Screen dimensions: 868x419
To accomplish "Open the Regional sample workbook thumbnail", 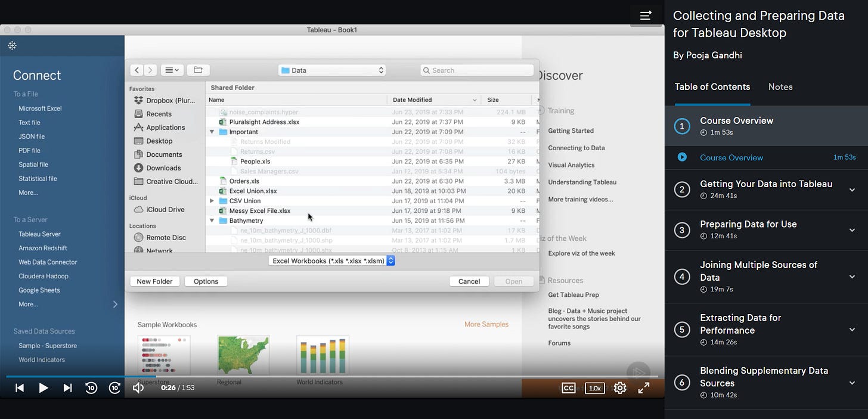I will tap(243, 356).
